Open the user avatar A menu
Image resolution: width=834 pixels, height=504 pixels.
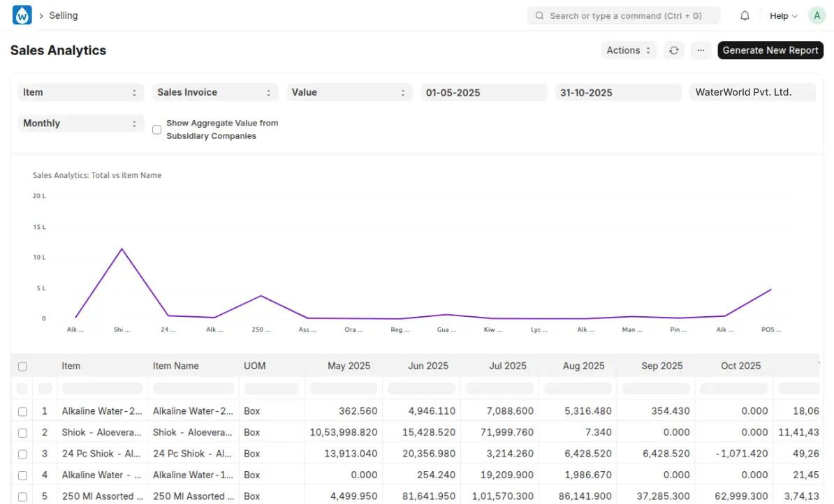click(817, 15)
